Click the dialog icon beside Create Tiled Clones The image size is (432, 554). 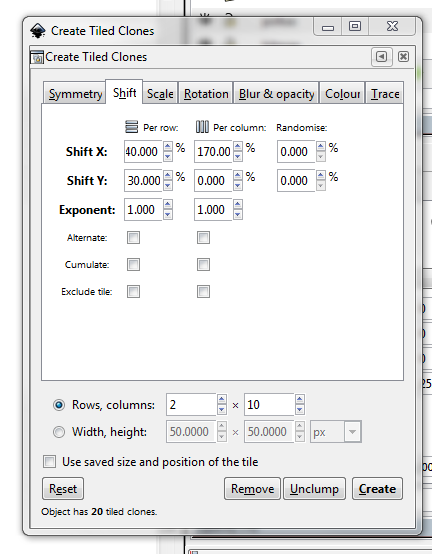click(37, 57)
